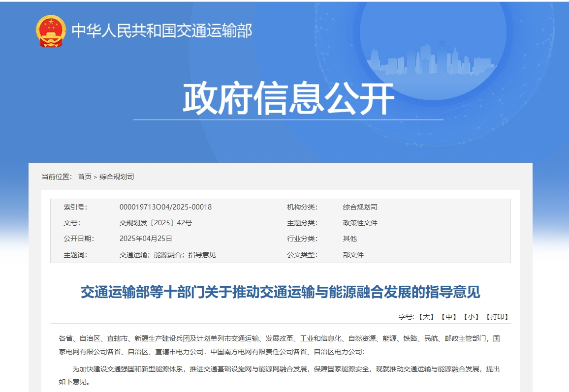
Task: Open 综合规划司 in the breadcrumb trail
Action: click(x=117, y=177)
